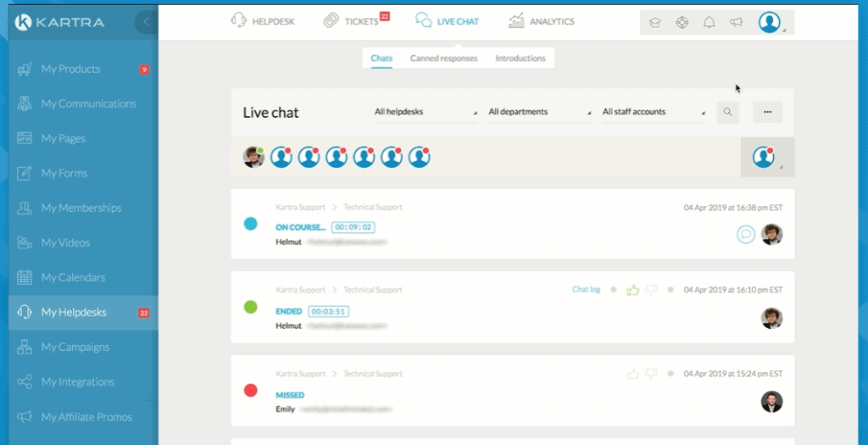Collapse the Kartra sidebar with the arrow
This screenshot has width=868, height=445.
click(x=147, y=21)
